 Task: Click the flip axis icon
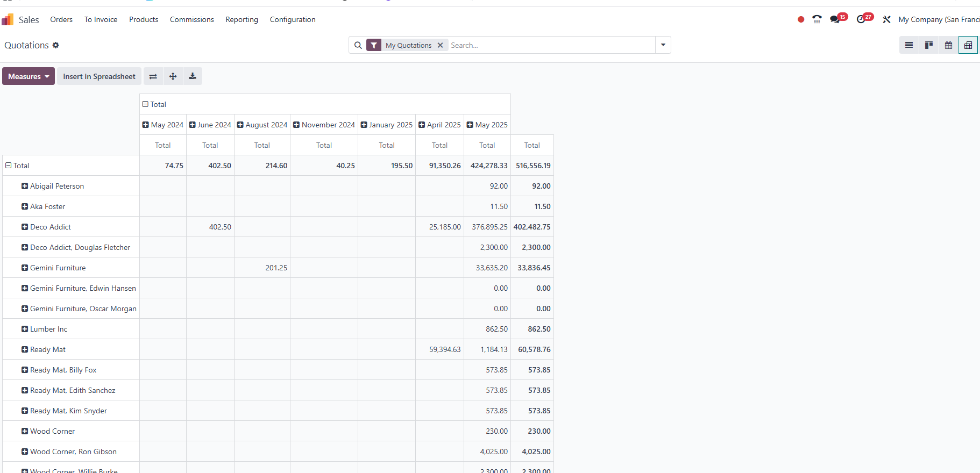point(153,76)
